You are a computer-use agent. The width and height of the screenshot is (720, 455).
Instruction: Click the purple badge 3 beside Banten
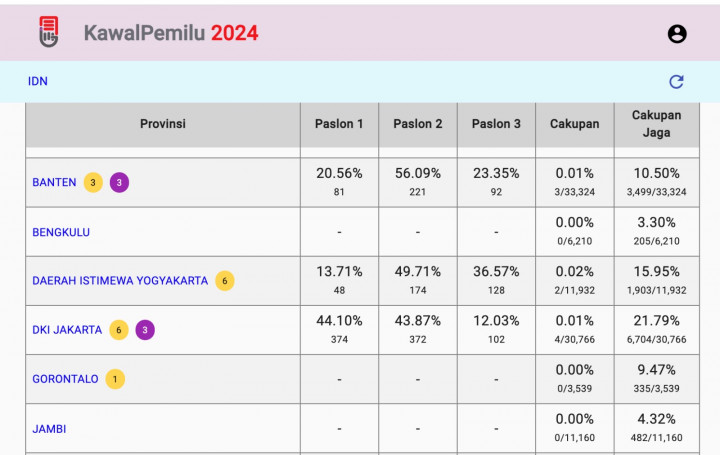[119, 182]
